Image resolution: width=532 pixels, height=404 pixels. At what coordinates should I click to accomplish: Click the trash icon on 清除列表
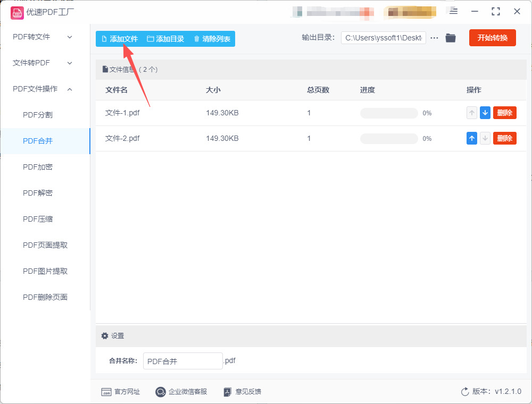click(196, 39)
